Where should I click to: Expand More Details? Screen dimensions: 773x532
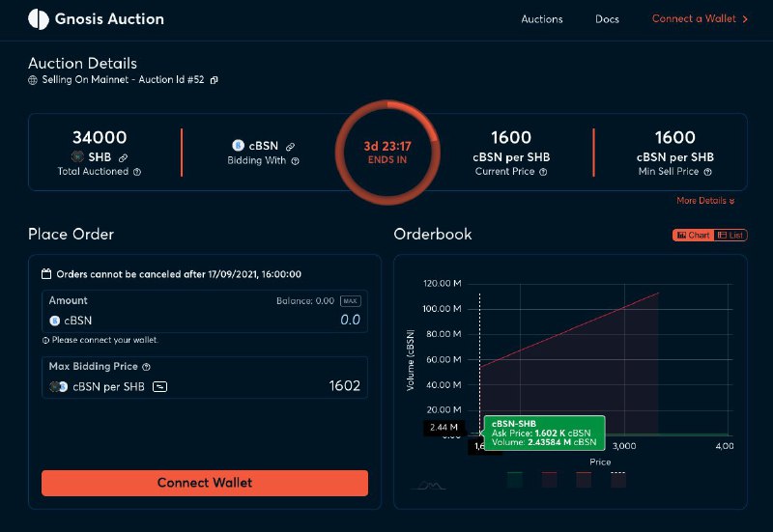[705, 201]
